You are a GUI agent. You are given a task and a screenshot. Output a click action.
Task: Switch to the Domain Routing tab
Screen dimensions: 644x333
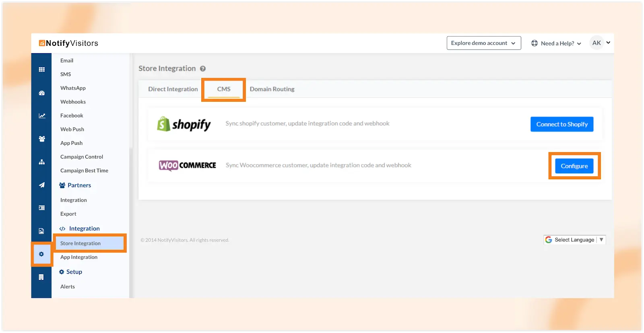[x=272, y=89]
